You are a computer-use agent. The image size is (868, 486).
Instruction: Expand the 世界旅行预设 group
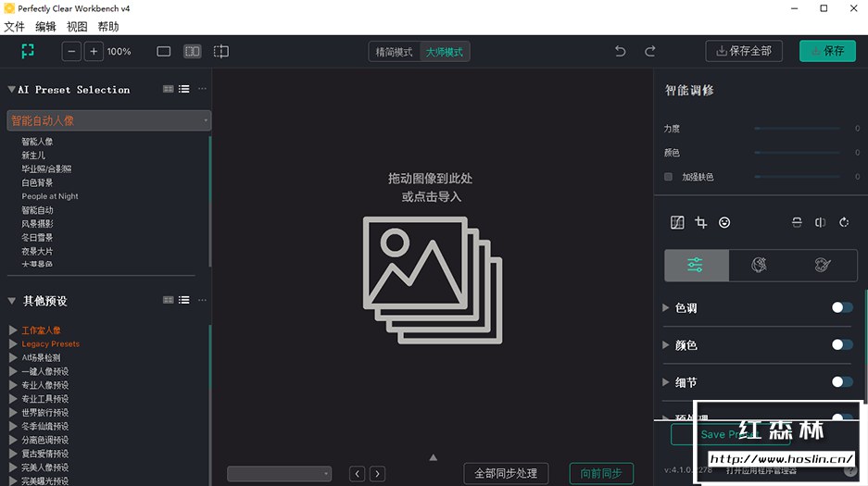(13, 413)
